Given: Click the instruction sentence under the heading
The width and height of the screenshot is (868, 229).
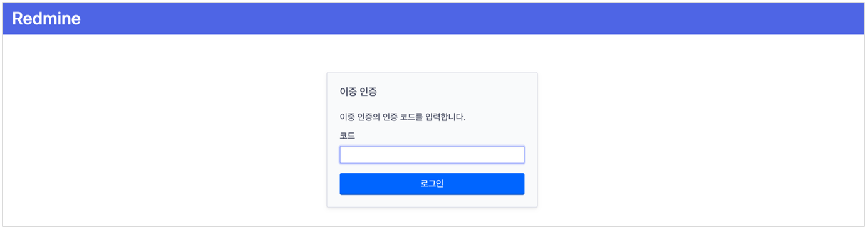Looking at the screenshot, I should point(403,117).
